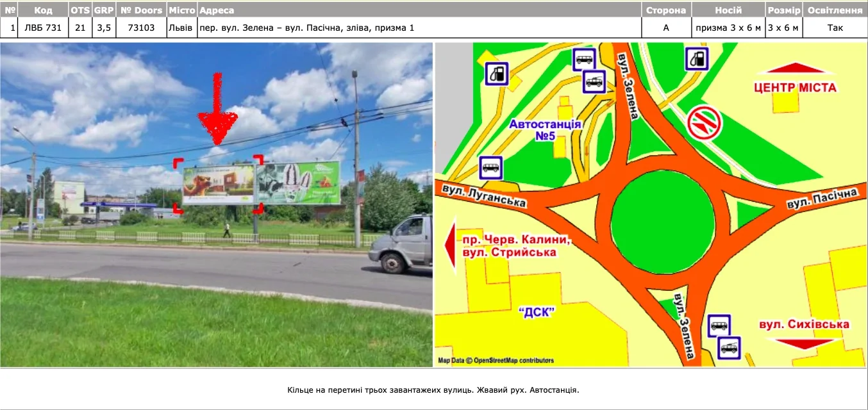Click the address cell with вул. Зелена – вул. Пасічна

coord(306,28)
